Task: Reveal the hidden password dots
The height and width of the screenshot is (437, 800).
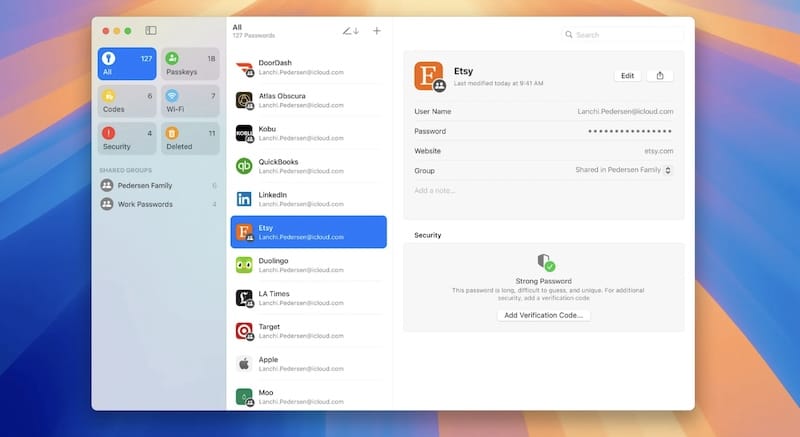Action: 630,131
